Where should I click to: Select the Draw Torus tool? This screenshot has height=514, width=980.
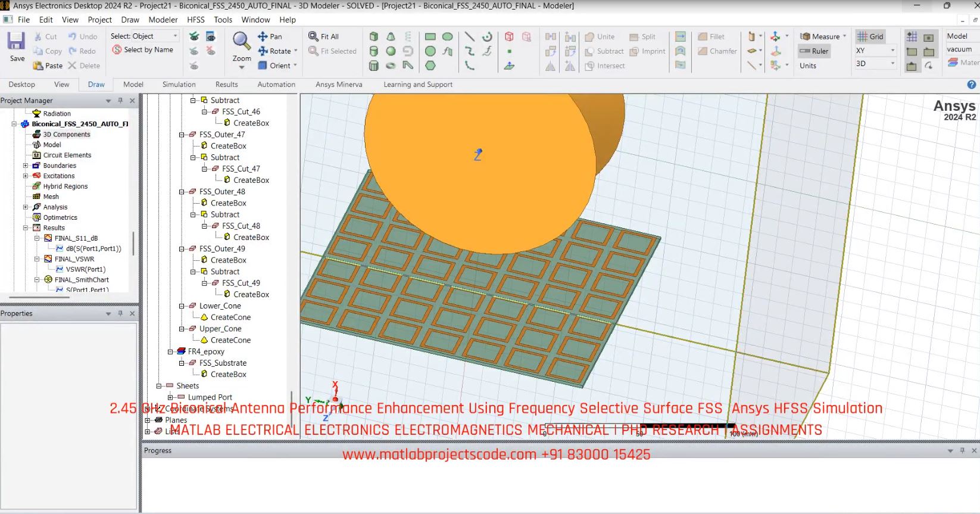391,66
